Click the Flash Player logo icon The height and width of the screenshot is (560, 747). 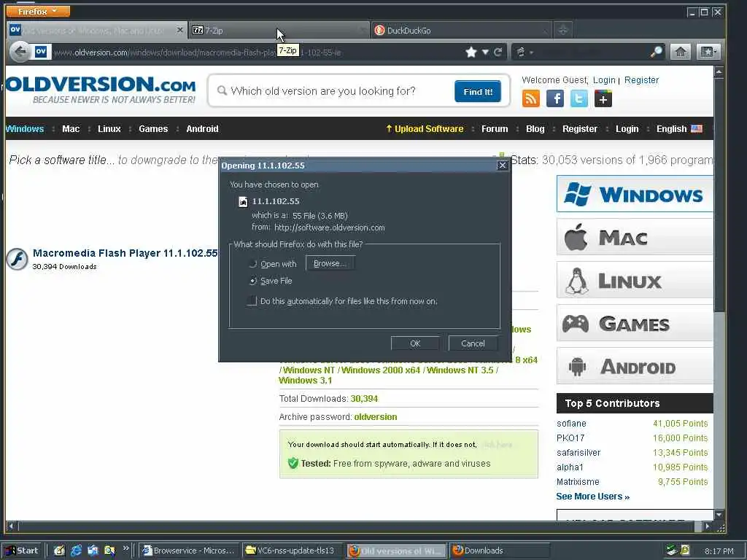18,259
